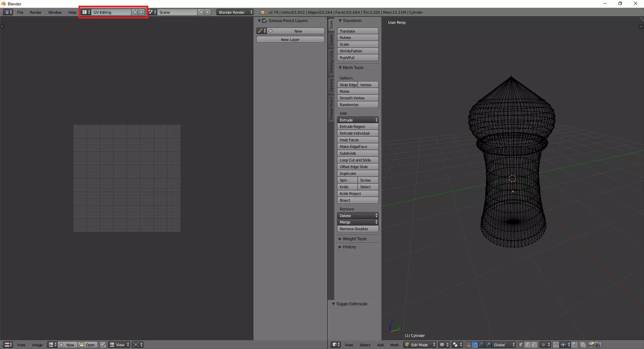Toggle the 3D manipulator widget icon
Screen dimensions: 644x349
[468, 345]
